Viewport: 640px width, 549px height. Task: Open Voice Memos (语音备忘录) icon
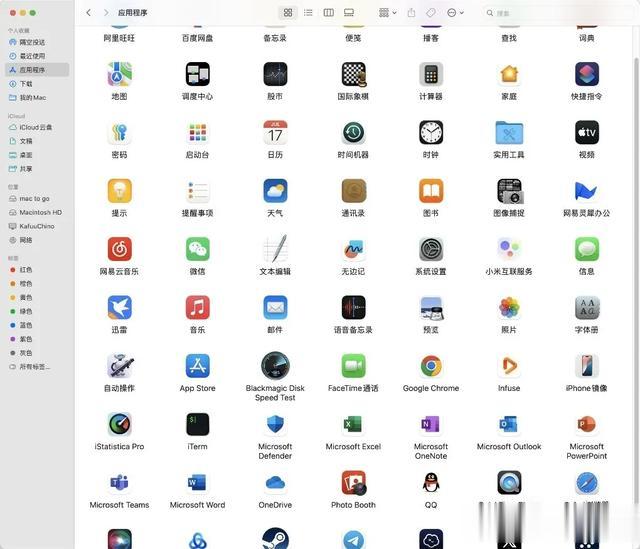pos(353,307)
